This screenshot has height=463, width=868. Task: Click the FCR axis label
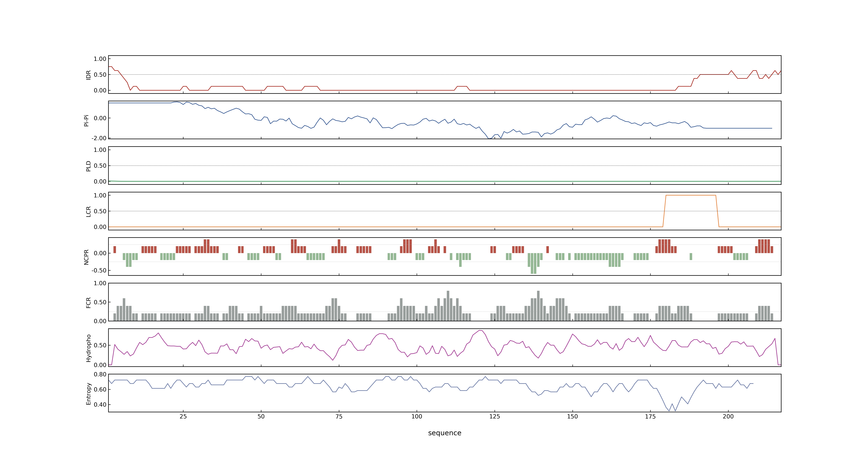point(88,302)
